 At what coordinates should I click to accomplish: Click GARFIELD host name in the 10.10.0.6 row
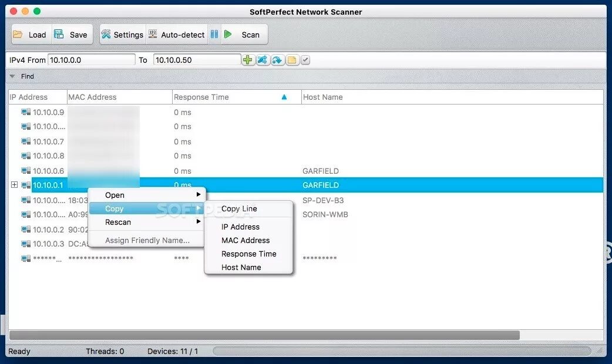[x=321, y=171]
